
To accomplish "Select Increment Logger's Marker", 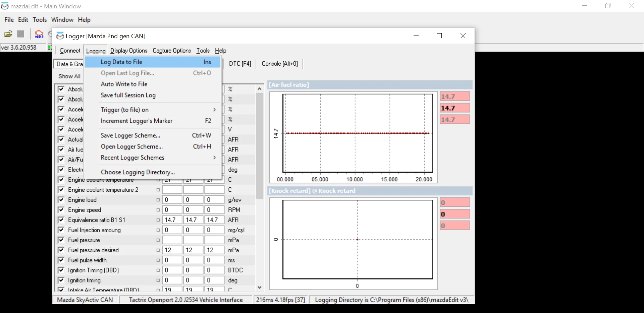I will tap(153, 121).
